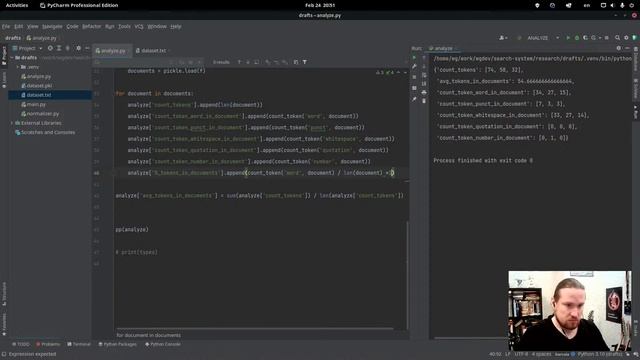Open Search Everywhere magnifier icon
The image size is (640, 360).
(618, 38)
